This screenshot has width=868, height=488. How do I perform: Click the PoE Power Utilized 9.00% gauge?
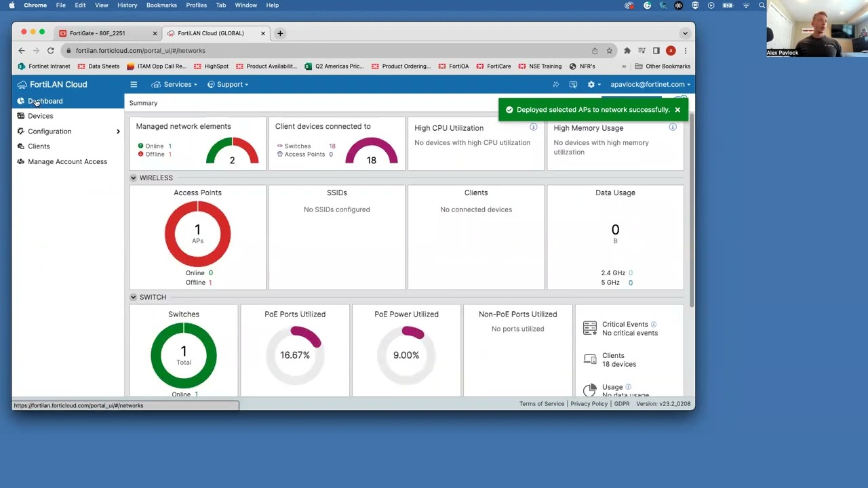point(406,355)
